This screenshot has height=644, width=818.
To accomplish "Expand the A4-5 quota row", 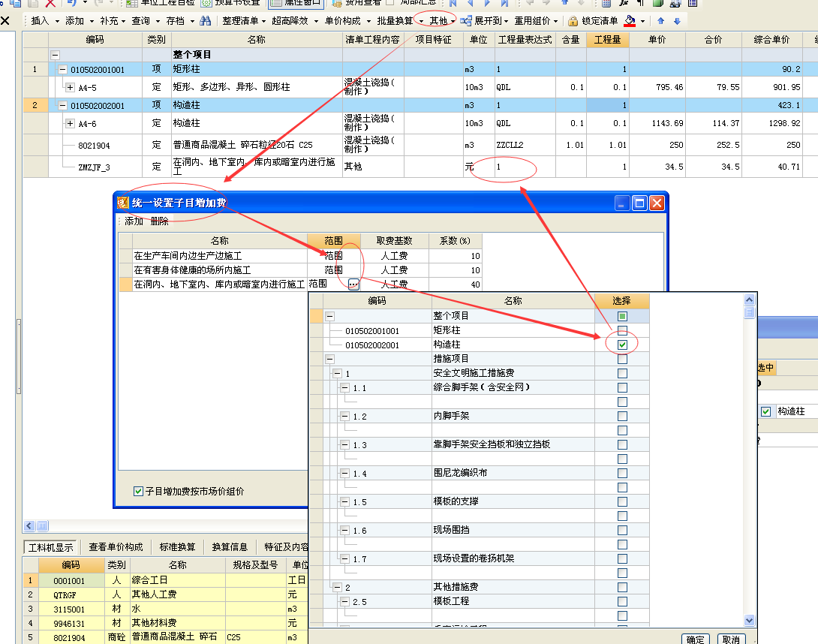I will coord(70,88).
